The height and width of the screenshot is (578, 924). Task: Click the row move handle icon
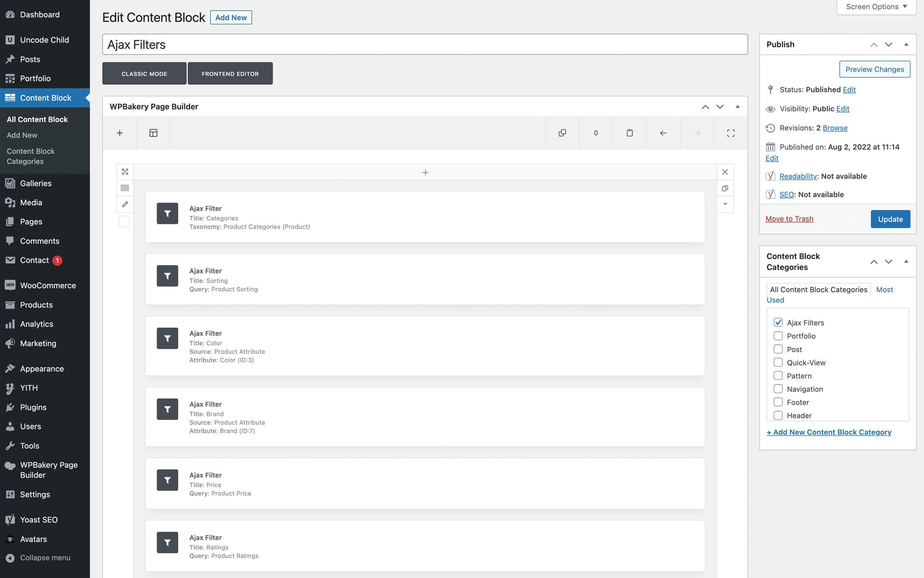[125, 172]
